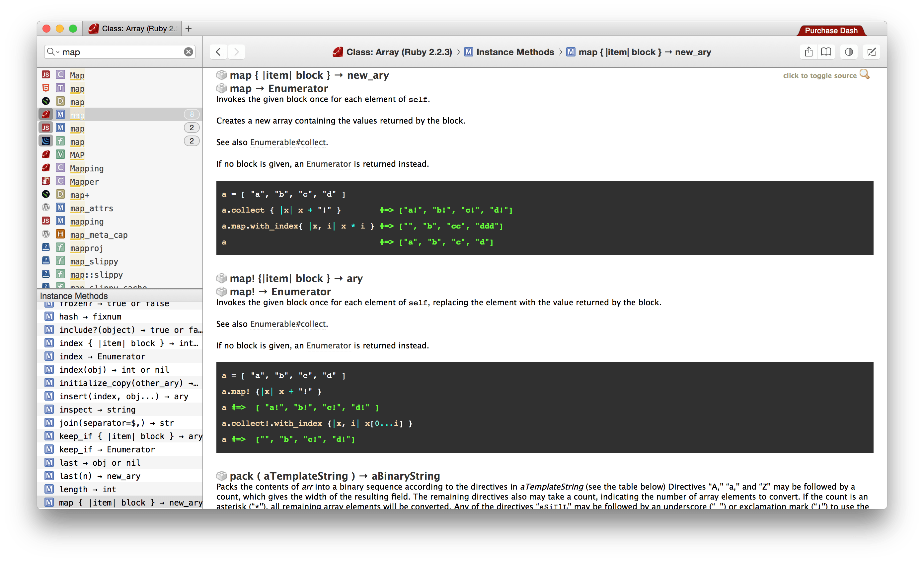Toggle the dark mode contrast icon
Screen dimensions: 924x562
pos(849,52)
